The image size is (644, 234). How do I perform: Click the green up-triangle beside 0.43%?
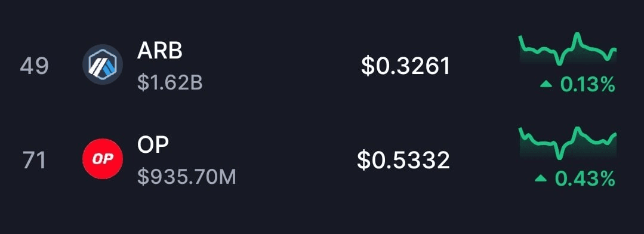point(541,178)
